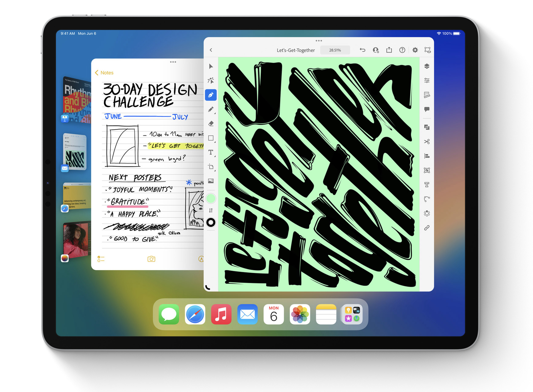Select the Direct Selection tool
Image resolution: width=533 pixels, height=392 pixels.
coord(211,81)
